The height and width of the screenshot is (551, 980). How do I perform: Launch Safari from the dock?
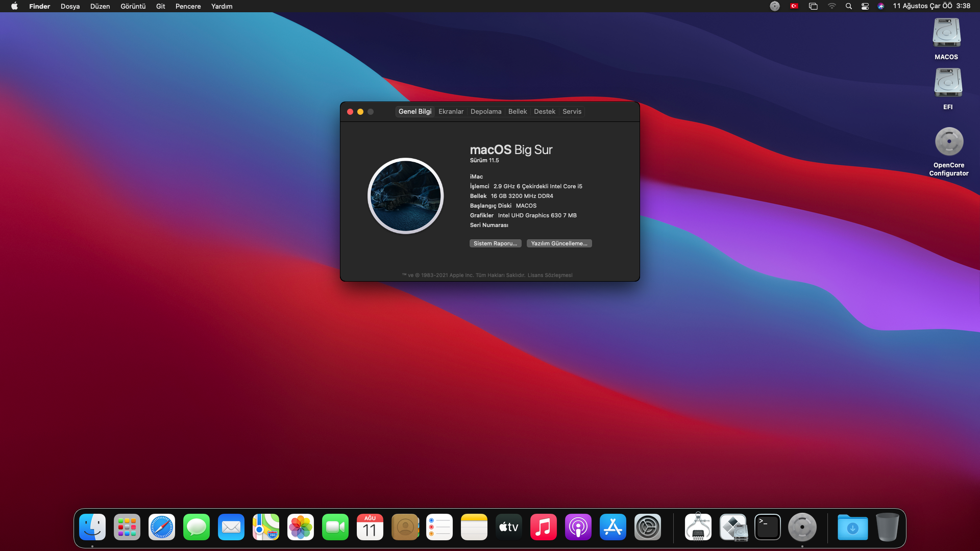click(161, 527)
